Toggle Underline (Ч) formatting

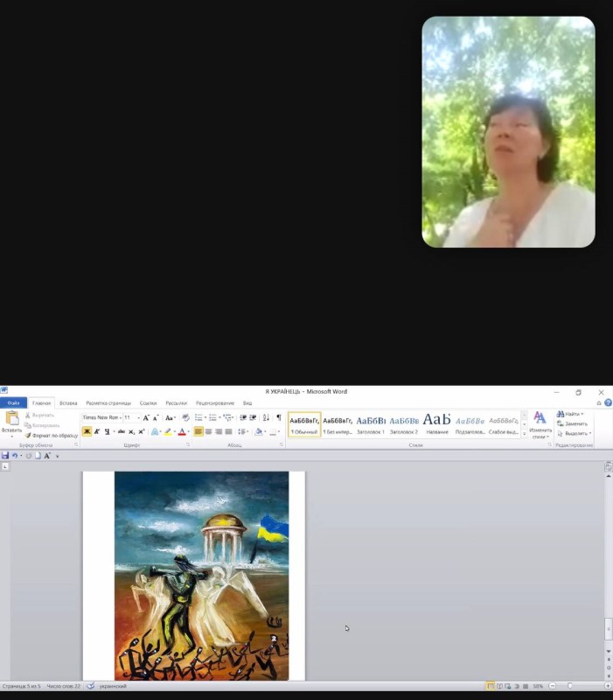107,431
